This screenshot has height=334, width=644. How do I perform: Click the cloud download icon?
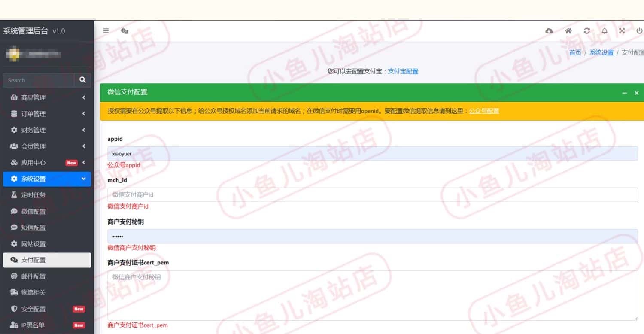(549, 31)
